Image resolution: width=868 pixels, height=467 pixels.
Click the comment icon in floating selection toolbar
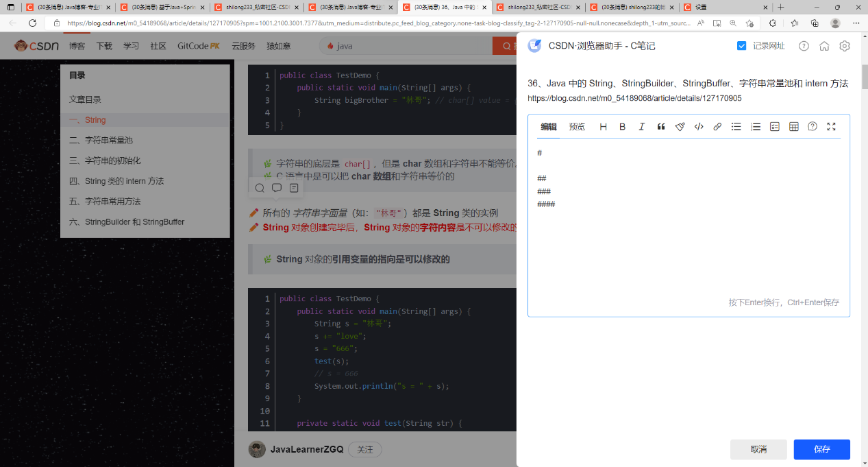point(277,188)
